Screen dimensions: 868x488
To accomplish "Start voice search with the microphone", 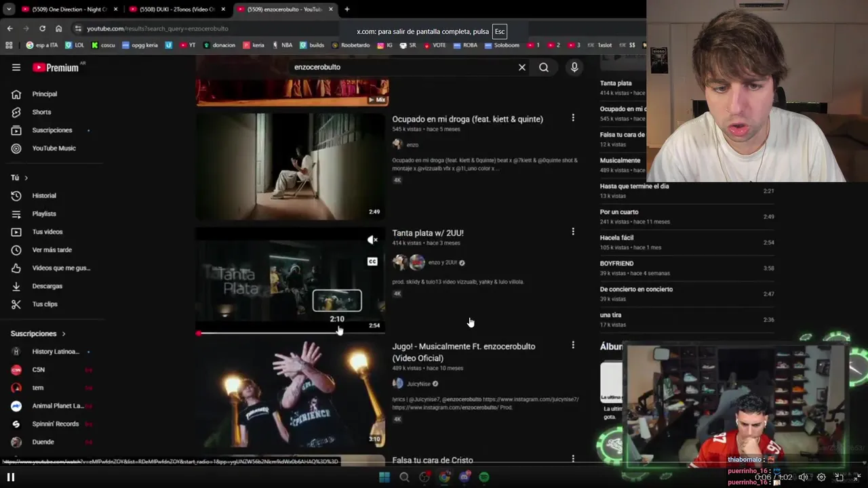I will (x=574, y=67).
